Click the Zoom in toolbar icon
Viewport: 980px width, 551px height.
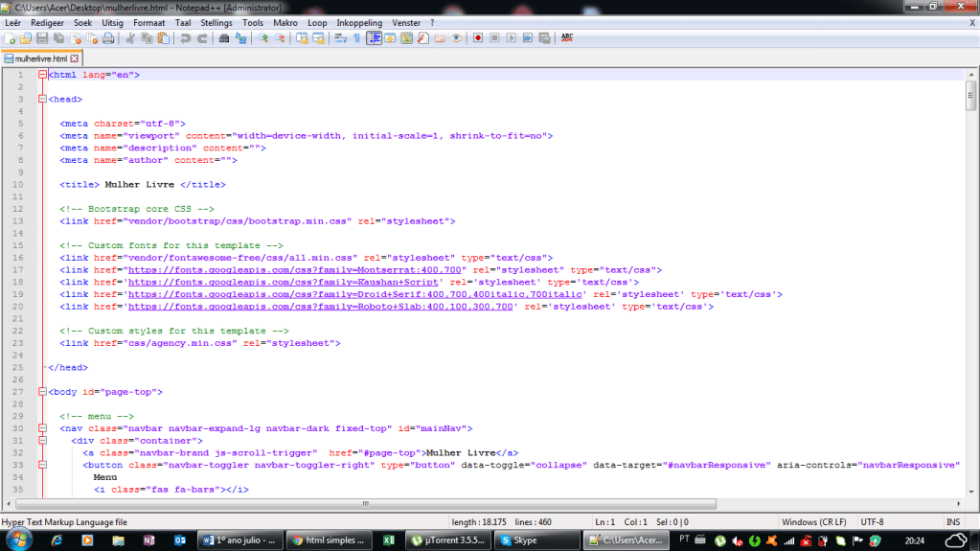pos(263,38)
